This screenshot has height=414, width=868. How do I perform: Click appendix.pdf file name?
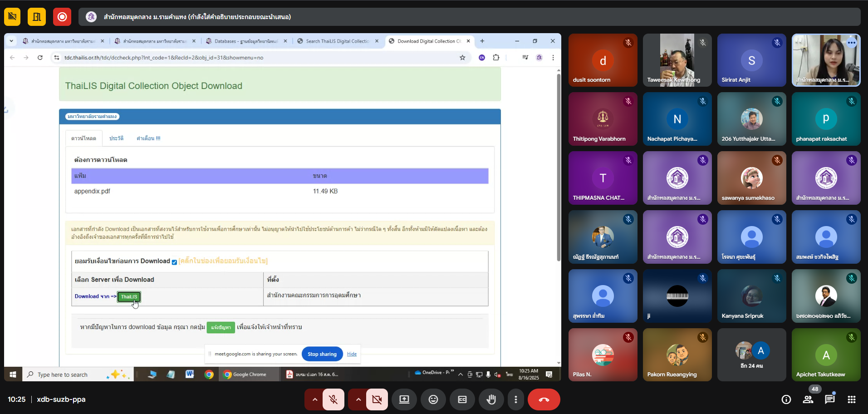[x=92, y=191]
